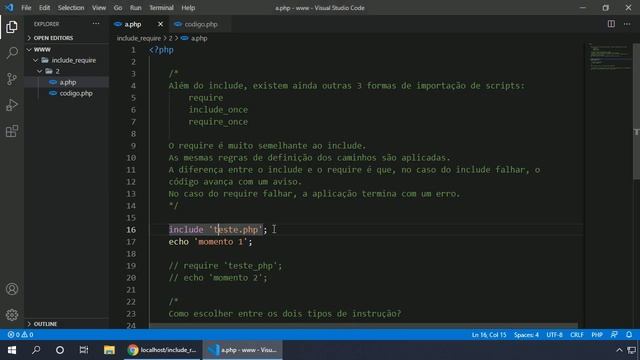Expand the Open Editors section
This screenshot has height=360, width=640.
(x=67, y=38)
